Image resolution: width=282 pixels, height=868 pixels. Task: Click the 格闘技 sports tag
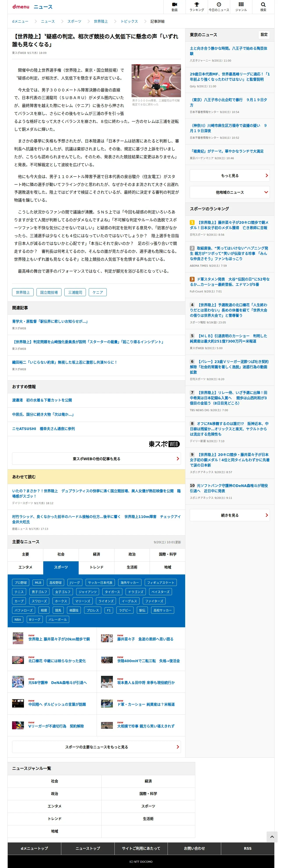click(74, 610)
